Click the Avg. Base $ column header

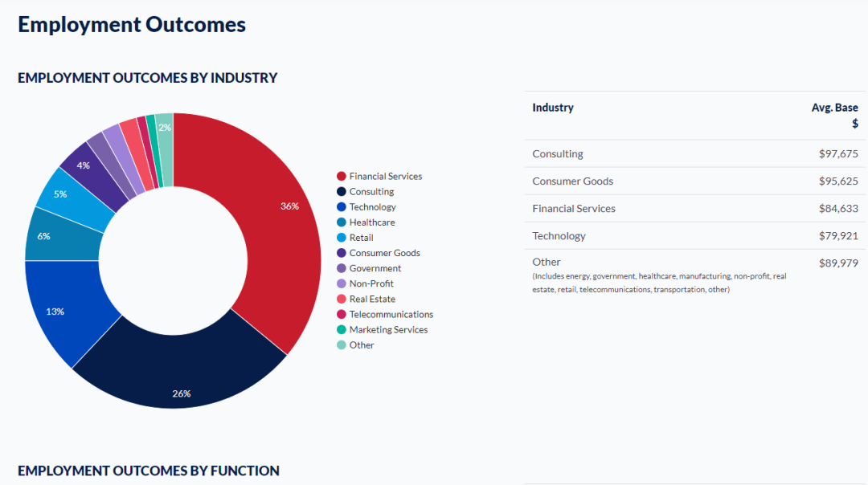point(834,116)
